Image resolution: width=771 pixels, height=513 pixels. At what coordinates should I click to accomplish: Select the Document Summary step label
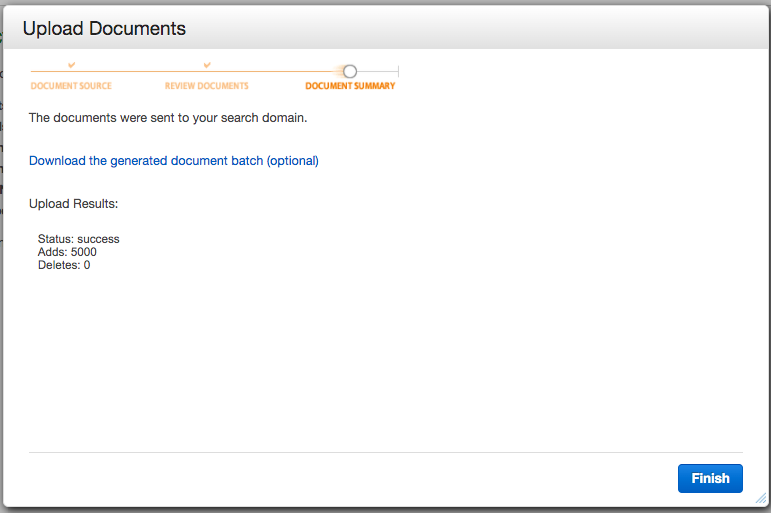[350, 86]
